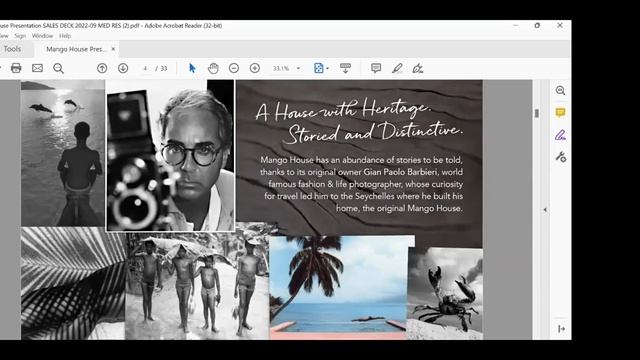Screen dimensions: 640x360
Task: Collapse right pane with small arrow
Action: [545, 210]
